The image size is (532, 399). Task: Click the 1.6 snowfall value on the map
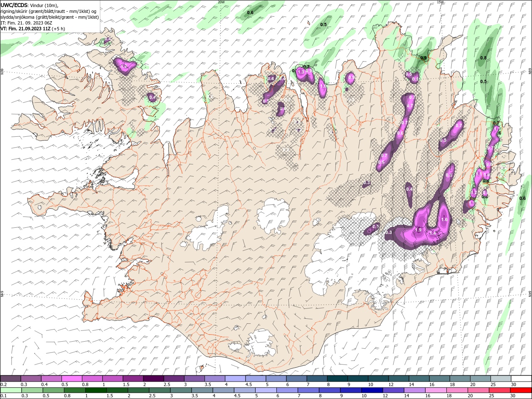[444, 219]
